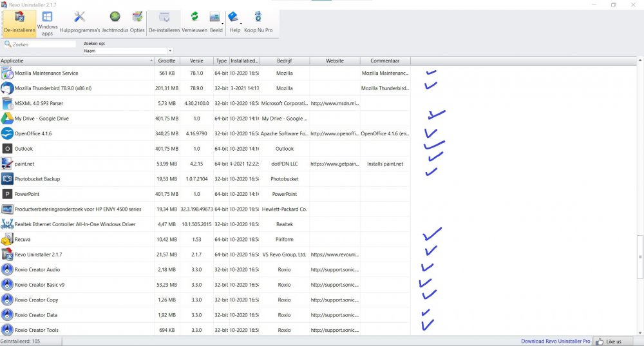The width and height of the screenshot is (644, 346).
Task: Select the Recuva application icon
Action: [x=7, y=239]
